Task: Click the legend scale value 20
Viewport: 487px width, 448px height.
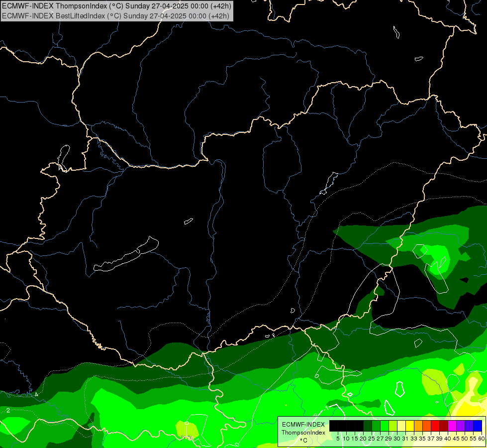Action: (363, 439)
